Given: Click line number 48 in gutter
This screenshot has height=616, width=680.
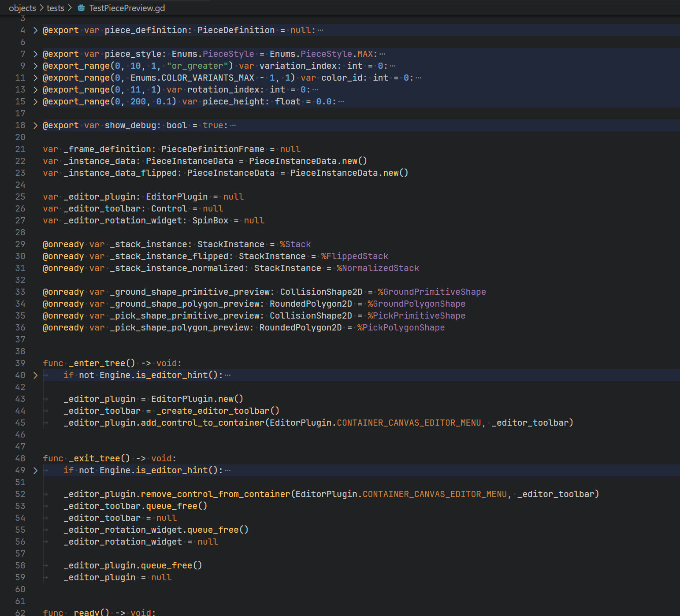Looking at the screenshot, I should [20, 459].
